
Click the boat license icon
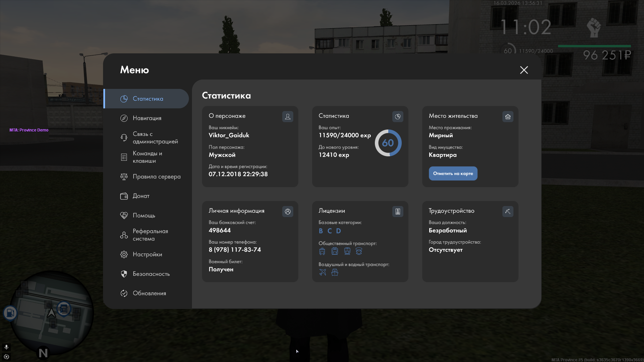pyautogui.click(x=335, y=272)
